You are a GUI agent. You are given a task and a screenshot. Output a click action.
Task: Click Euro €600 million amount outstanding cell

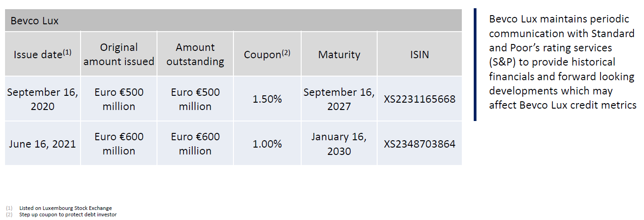[x=195, y=144]
